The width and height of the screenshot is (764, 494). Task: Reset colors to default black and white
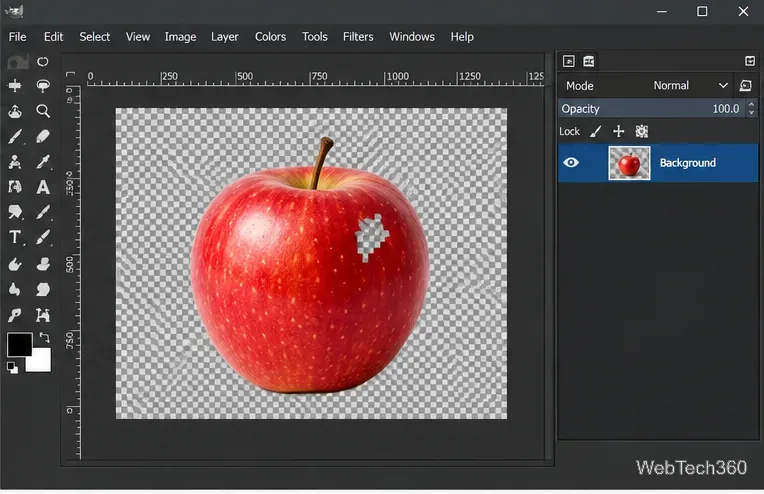(x=12, y=368)
